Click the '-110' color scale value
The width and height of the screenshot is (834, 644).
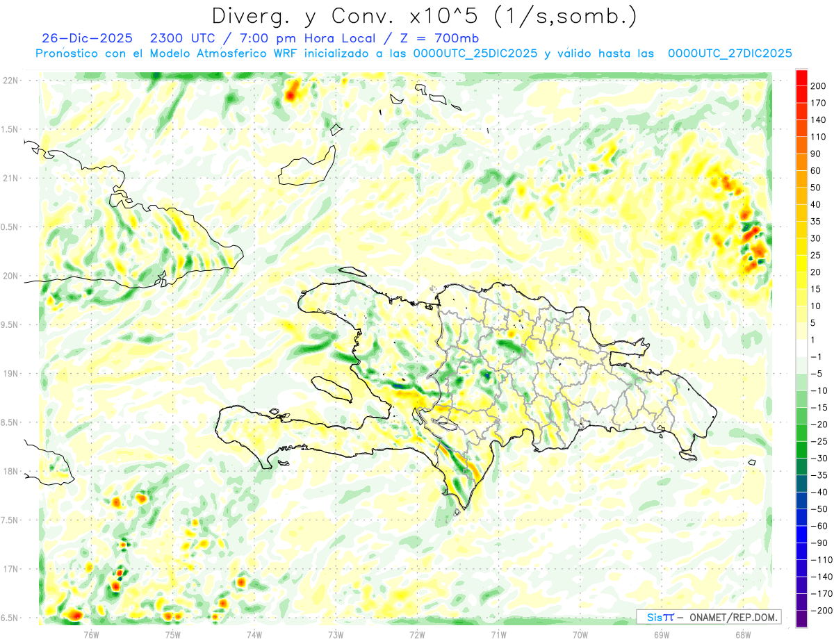820,560
